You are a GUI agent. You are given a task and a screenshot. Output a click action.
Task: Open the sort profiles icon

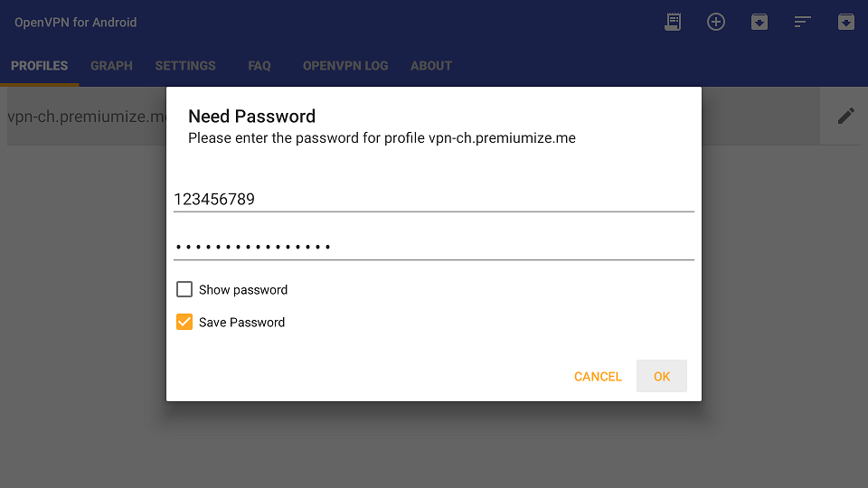tap(802, 22)
